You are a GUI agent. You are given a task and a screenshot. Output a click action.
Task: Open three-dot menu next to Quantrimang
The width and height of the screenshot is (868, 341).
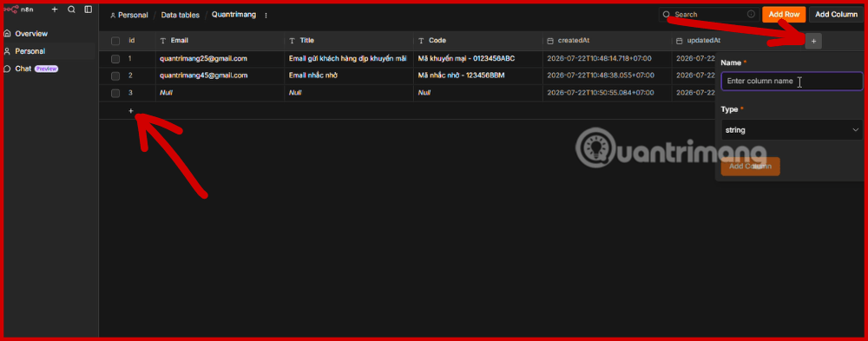click(266, 16)
